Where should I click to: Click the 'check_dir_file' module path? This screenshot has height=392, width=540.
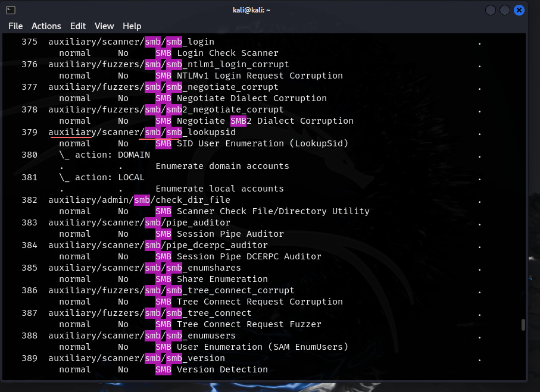point(139,200)
